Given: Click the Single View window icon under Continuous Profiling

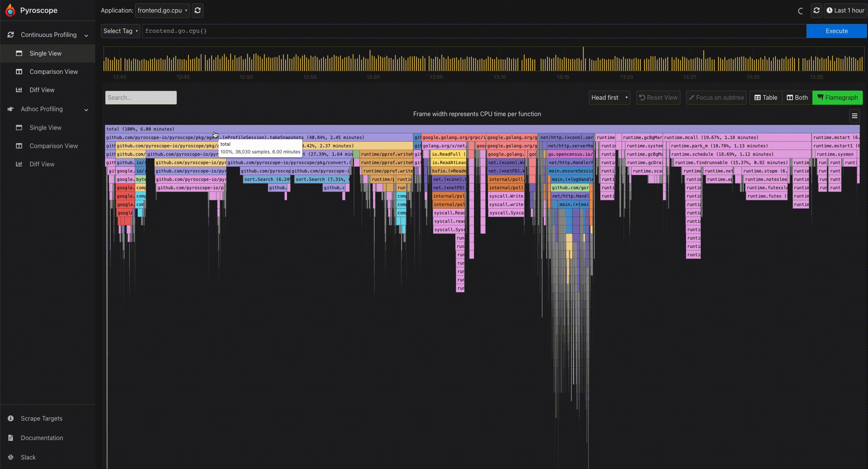Looking at the screenshot, I should point(19,53).
